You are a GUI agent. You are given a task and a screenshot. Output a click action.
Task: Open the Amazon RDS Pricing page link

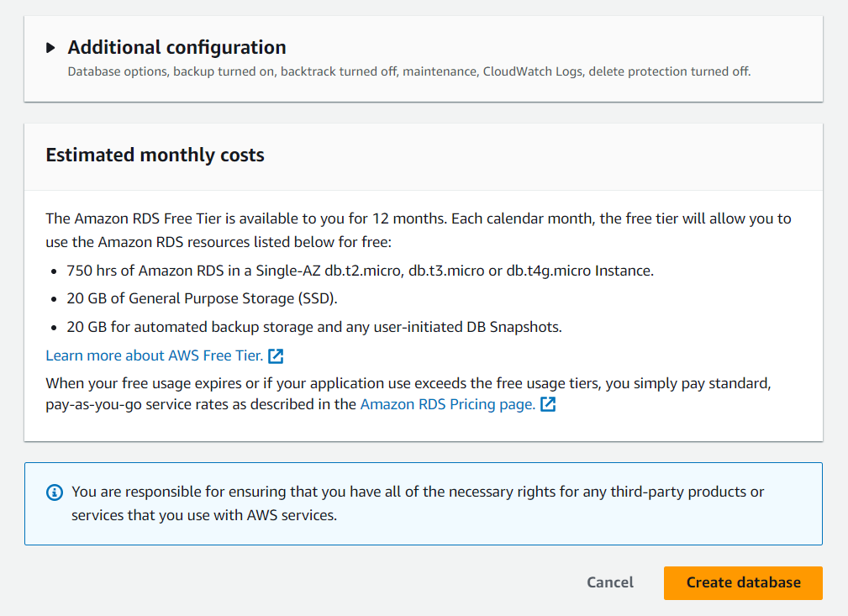448,404
